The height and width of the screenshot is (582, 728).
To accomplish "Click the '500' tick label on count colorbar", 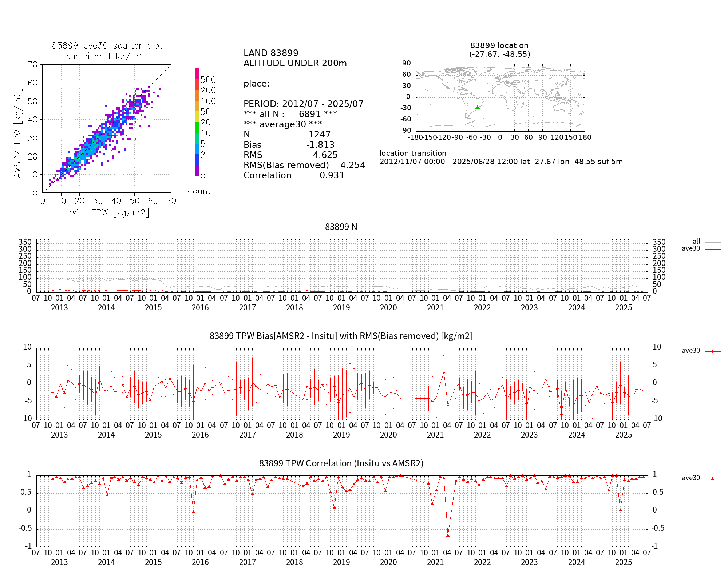I will tap(208, 80).
